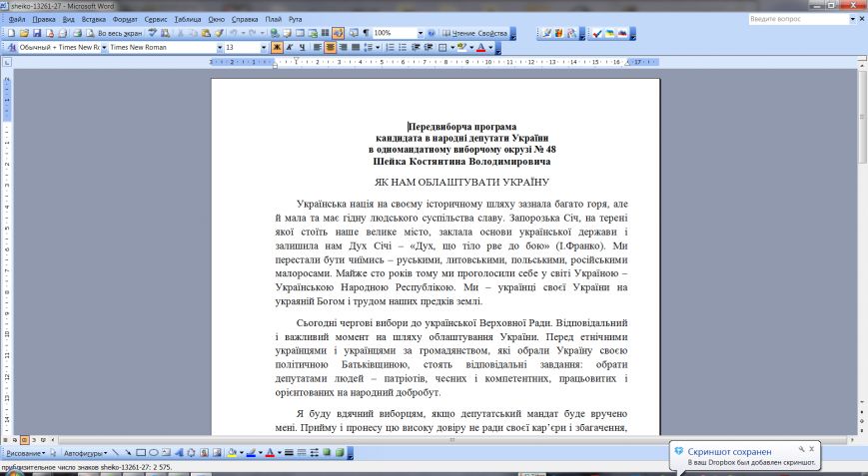The height and width of the screenshot is (476, 868).
Task: Run the spelling check icon
Action: 152,33
